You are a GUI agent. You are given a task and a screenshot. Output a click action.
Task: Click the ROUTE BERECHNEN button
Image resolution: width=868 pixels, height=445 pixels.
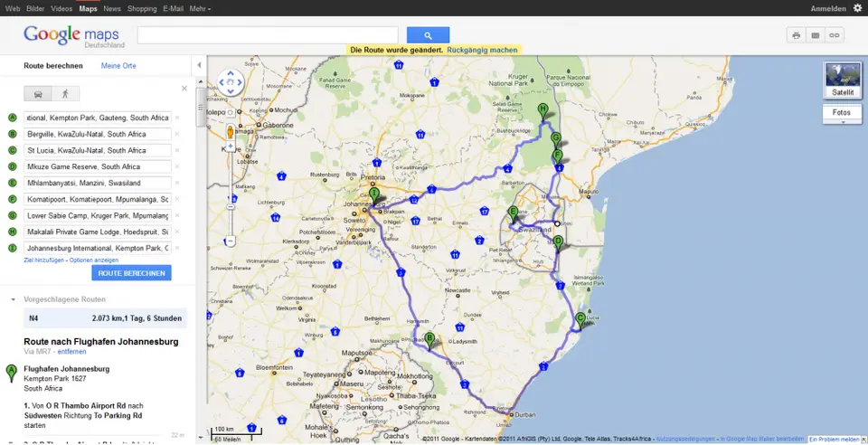(x=131, y=273)
